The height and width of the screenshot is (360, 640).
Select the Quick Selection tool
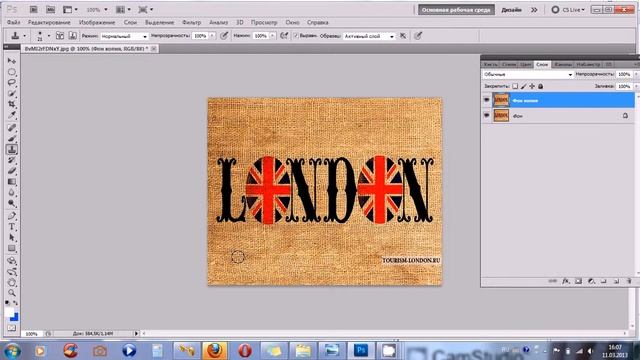click(11, 94)
